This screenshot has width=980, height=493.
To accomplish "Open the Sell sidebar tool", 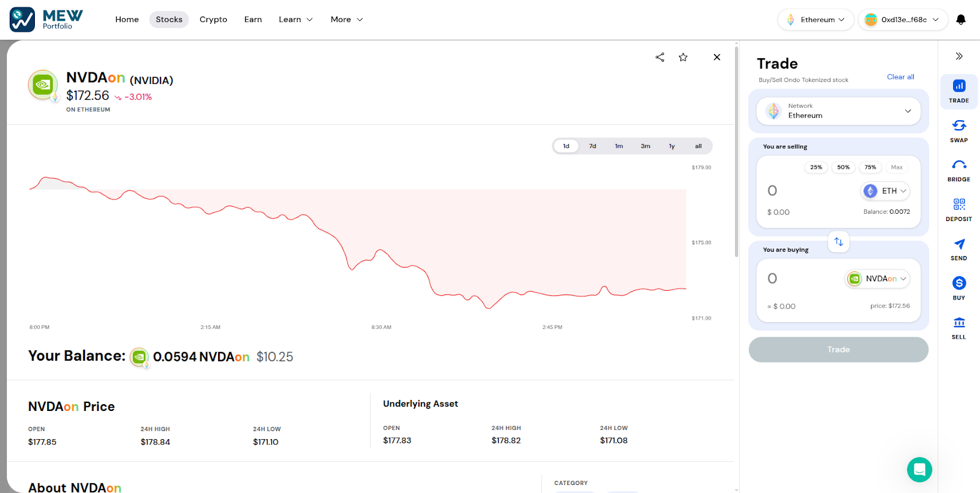I will coord(959,328).
